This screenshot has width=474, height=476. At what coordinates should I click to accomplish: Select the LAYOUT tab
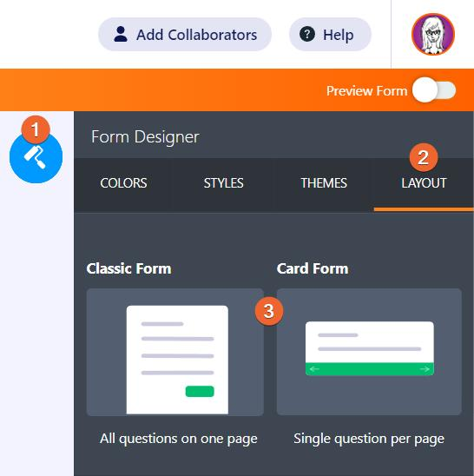424,183
